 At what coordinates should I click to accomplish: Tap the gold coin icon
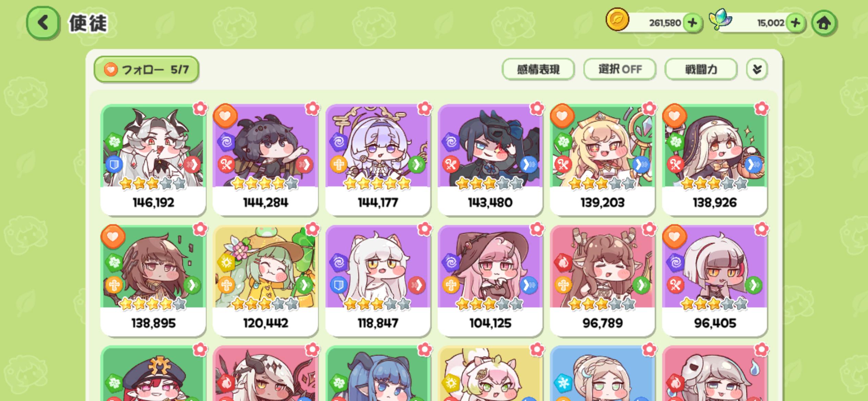click(617, 20)
